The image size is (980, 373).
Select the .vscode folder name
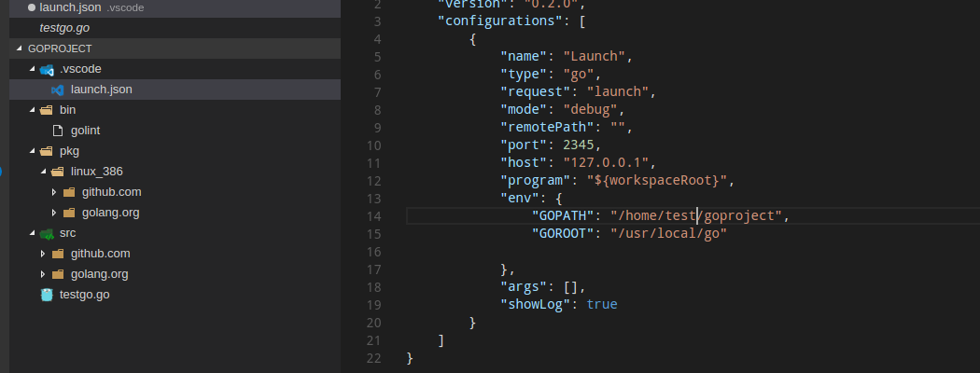[80, 69]
